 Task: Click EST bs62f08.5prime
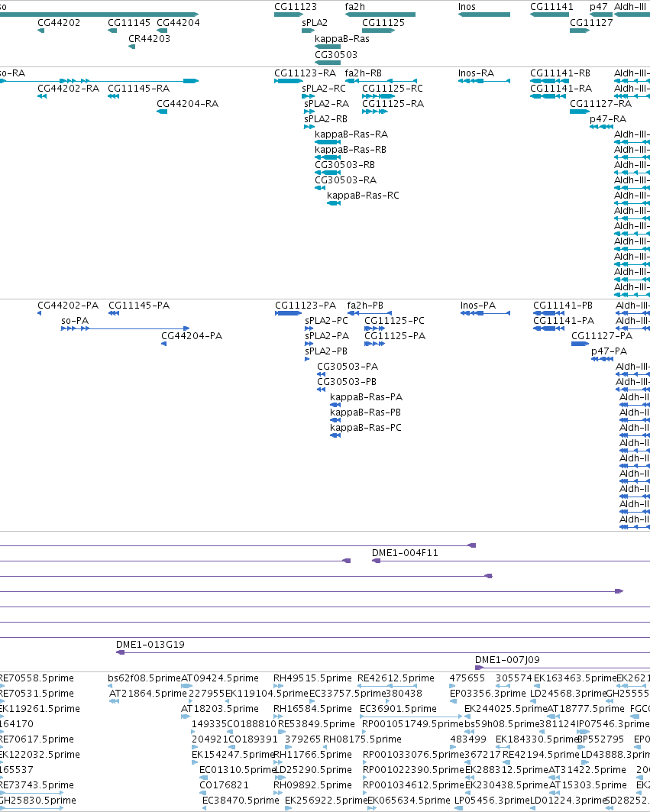pos(144,678)
